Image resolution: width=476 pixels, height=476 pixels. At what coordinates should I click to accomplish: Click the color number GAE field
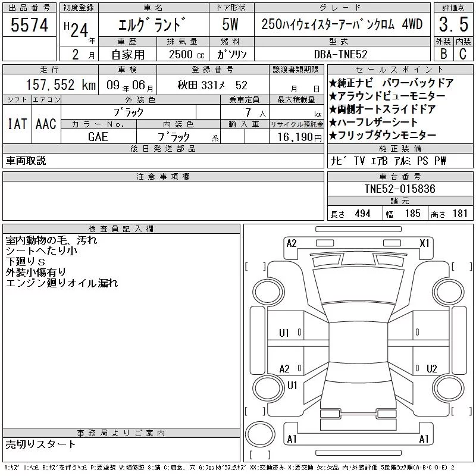[98, 137]
